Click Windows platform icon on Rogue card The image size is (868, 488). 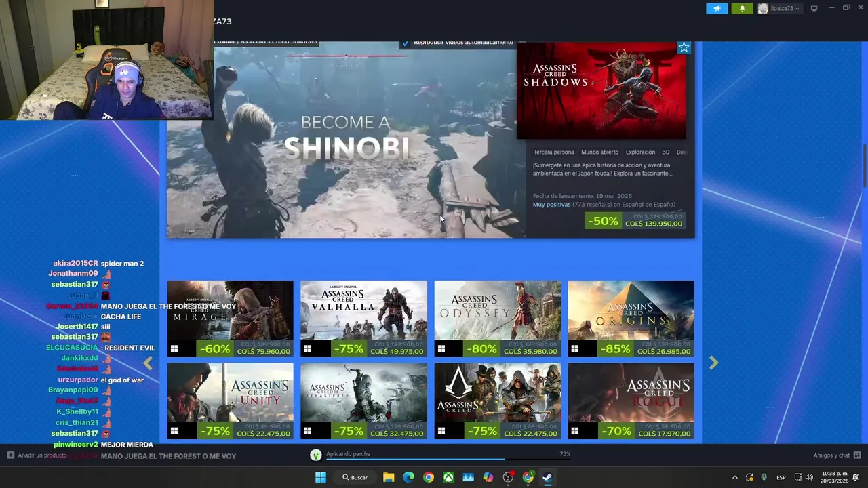tap(575, 431)
